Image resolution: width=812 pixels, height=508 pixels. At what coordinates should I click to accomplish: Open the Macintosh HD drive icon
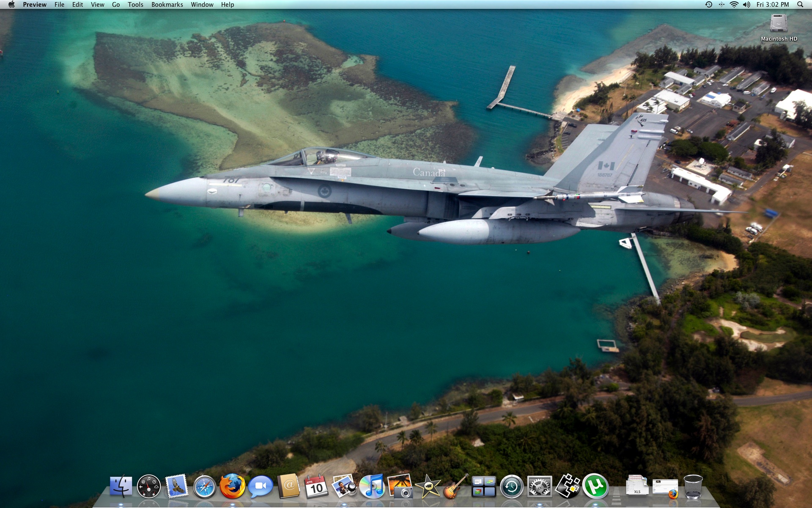[x=779, y=28]
